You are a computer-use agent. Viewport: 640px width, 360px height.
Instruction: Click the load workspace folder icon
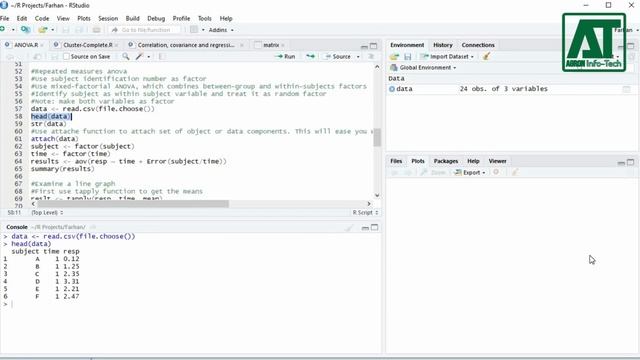(x=394, y=57)
